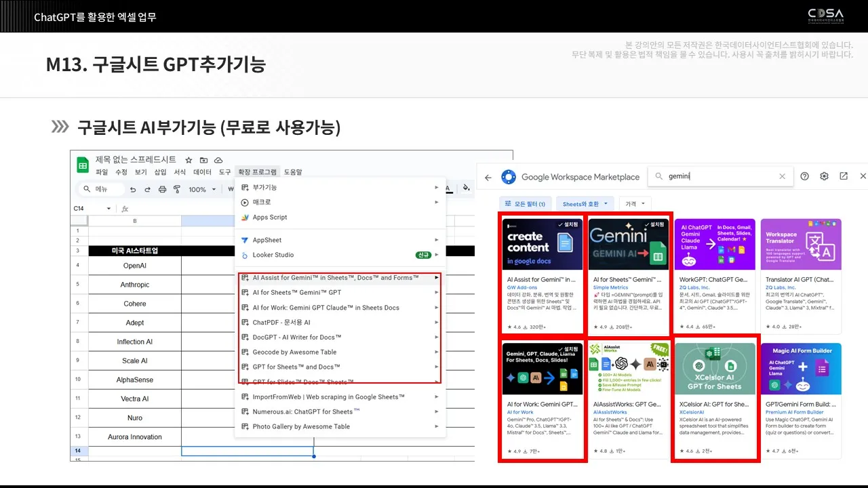Click the Marketplace back arrow
Screen dimensions: 868x488
[488, 176]
